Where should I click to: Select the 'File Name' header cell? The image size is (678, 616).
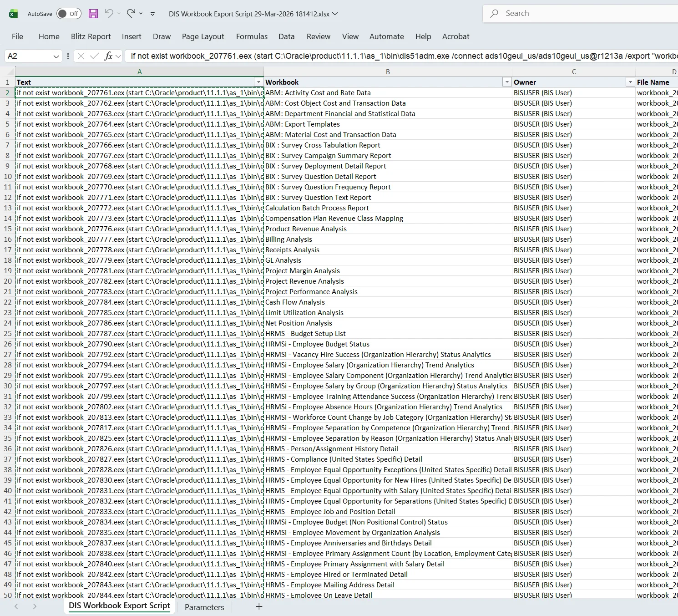tap(657, 82)
